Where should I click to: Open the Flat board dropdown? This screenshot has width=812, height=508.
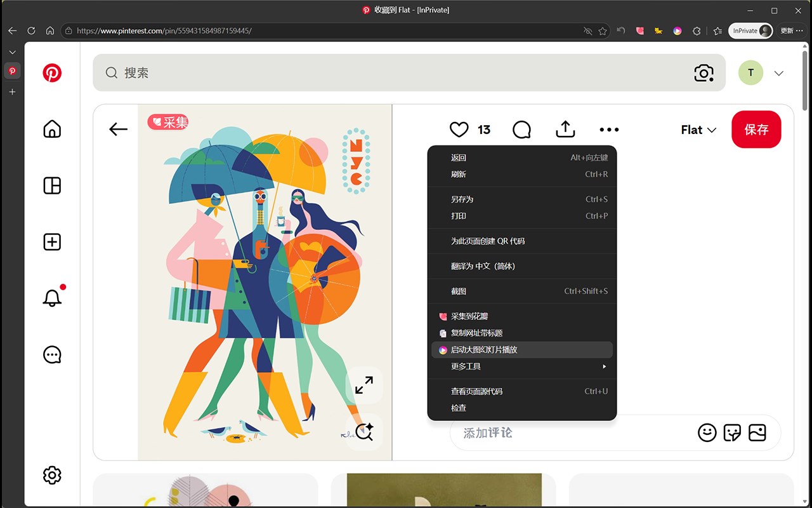click(x=698, y=130)
